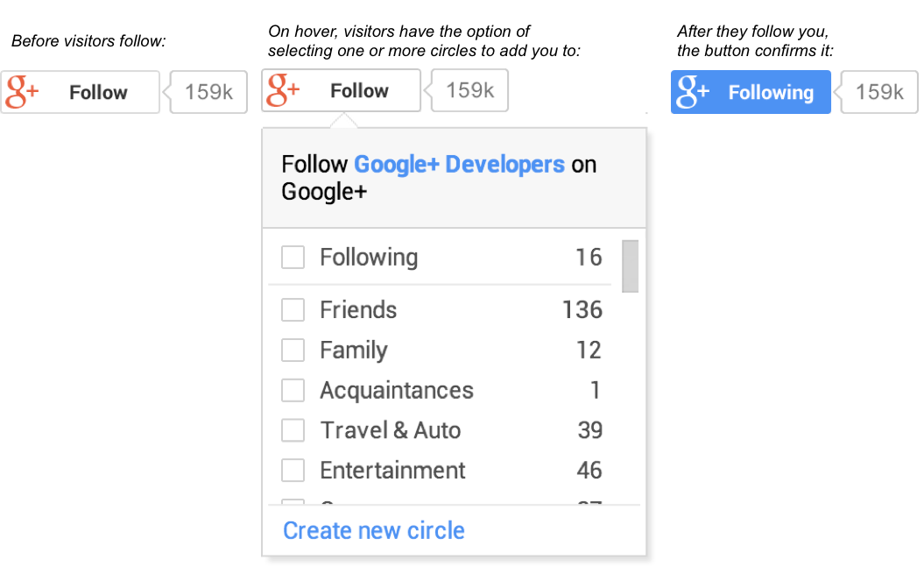Click the white g+ icon on the Following button
The width and height of the screenshot is (924, 567).
pos(693,92)
